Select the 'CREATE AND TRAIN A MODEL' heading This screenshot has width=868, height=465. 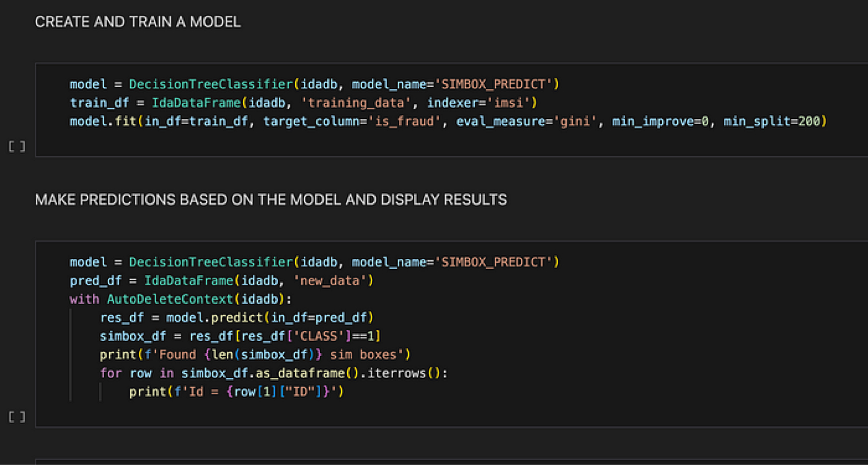(x=137, y=22)
